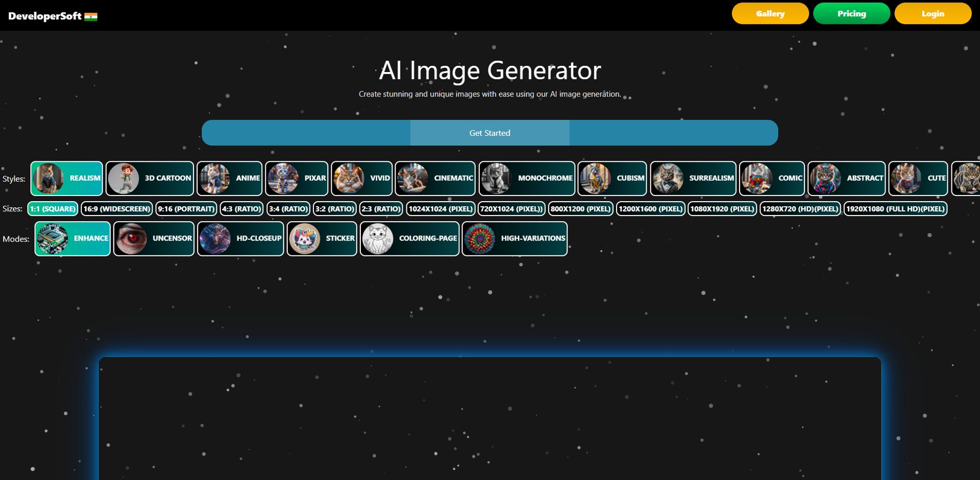Screen dimensions: 980x480
Task: Enable Coloring-Page mode
Action: coord(409,238)
